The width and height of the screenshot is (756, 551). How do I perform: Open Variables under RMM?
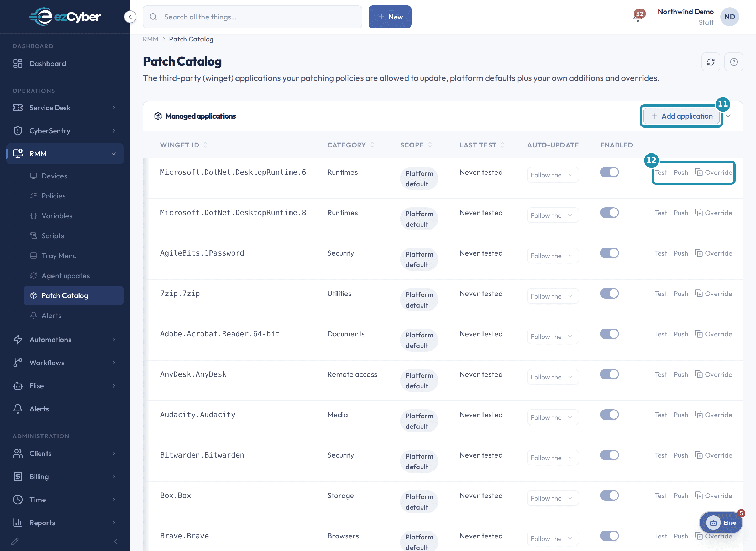(x=73, y=215)
